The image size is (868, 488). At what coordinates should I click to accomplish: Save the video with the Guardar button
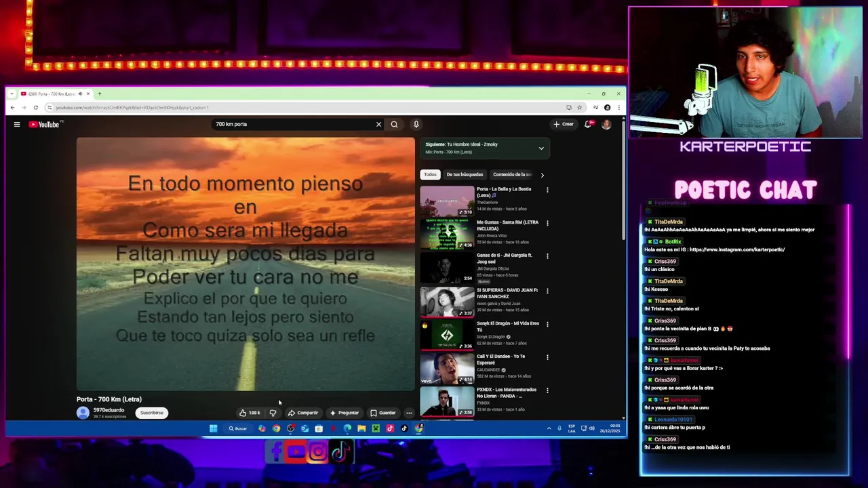click(382, 413)
